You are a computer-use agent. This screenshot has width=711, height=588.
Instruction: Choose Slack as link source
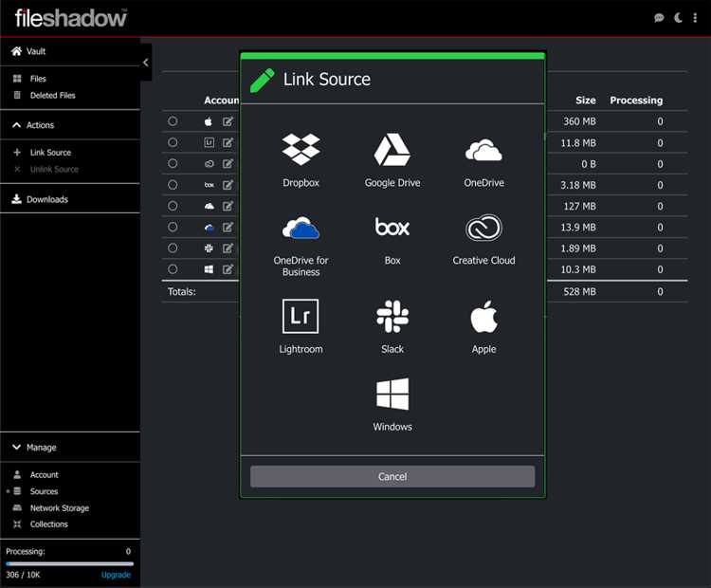tap(392, 325)
